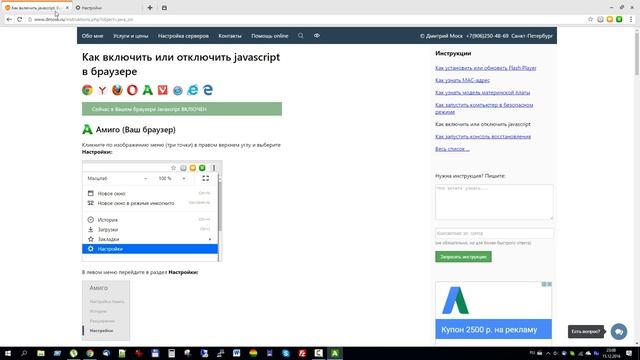Image resolution: width=640 pixels, height=360 pixels.
Task: Open the Весь список link
Action: pos(452,149)
